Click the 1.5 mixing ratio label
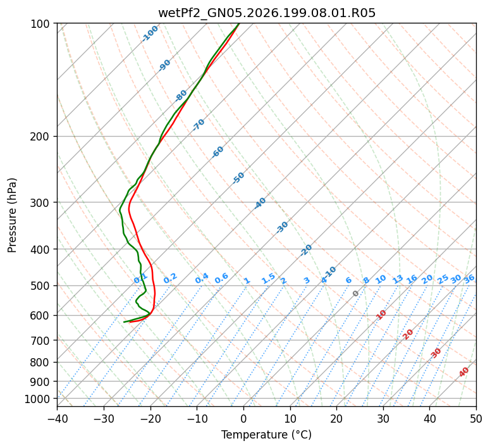490x448 pixels. [269, 278]
